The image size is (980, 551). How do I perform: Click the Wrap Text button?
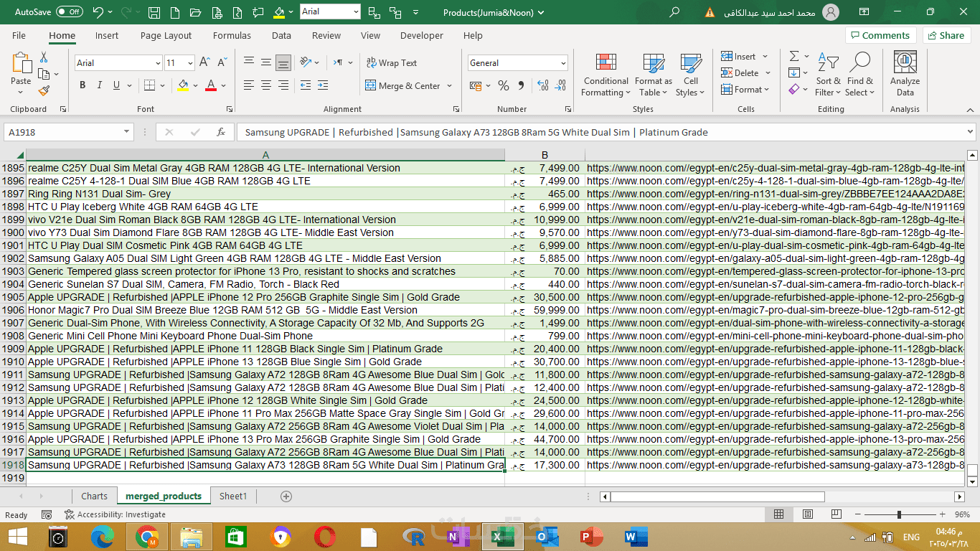coord(391,62)
